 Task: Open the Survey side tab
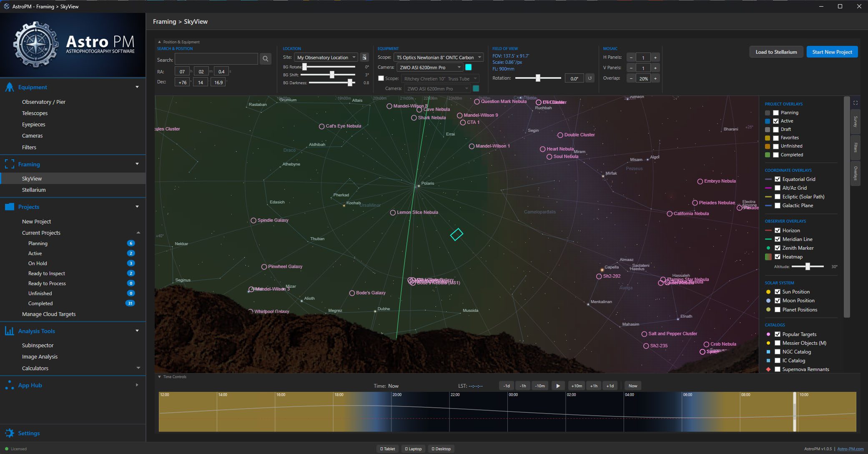click(855, 122)
